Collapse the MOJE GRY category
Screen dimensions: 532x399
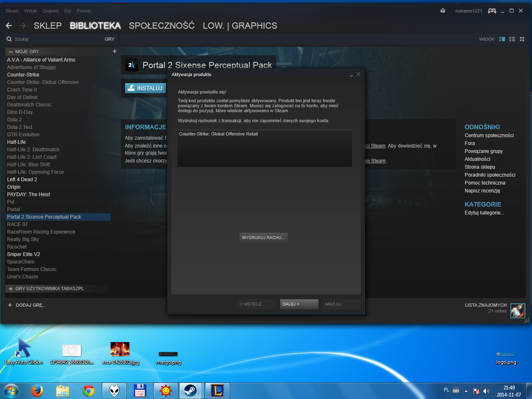tap(11, 52)
